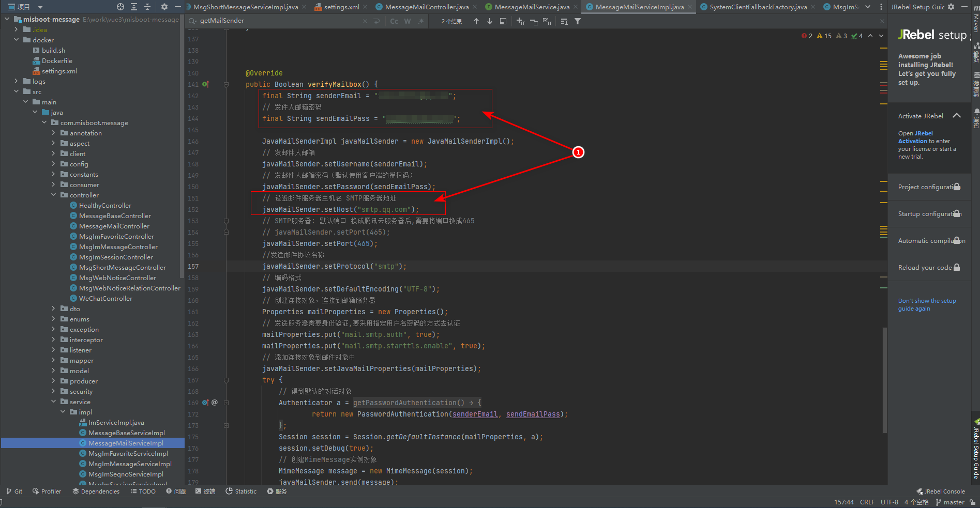The image size is (980, 508).
Task: Click the editor vertical scrollbar thumb
Action: pyautogui.click(x=885, y=380)
